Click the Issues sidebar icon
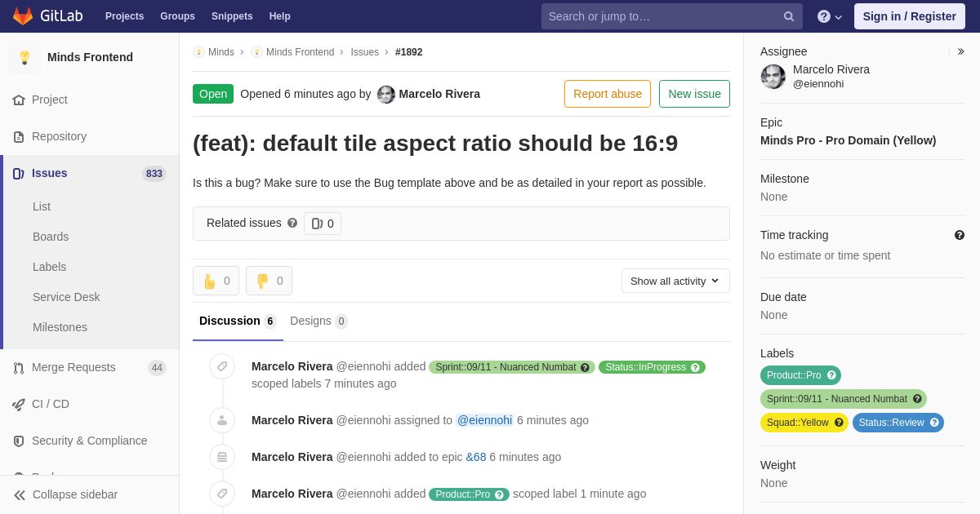 click(x=19, y=173)
